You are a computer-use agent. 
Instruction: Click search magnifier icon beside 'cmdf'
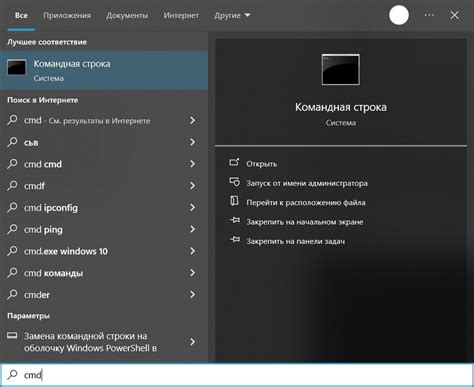12,185
